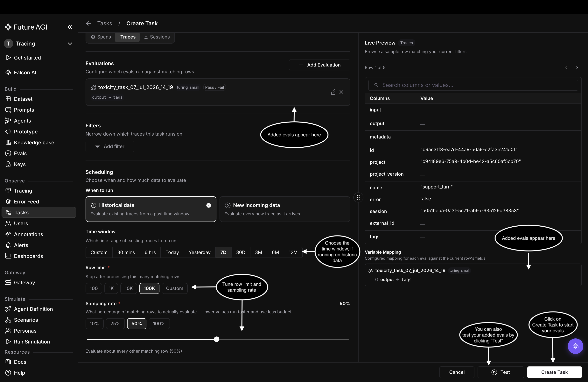Open Run Simulation in the sidebar

click(x=39, y=342)
